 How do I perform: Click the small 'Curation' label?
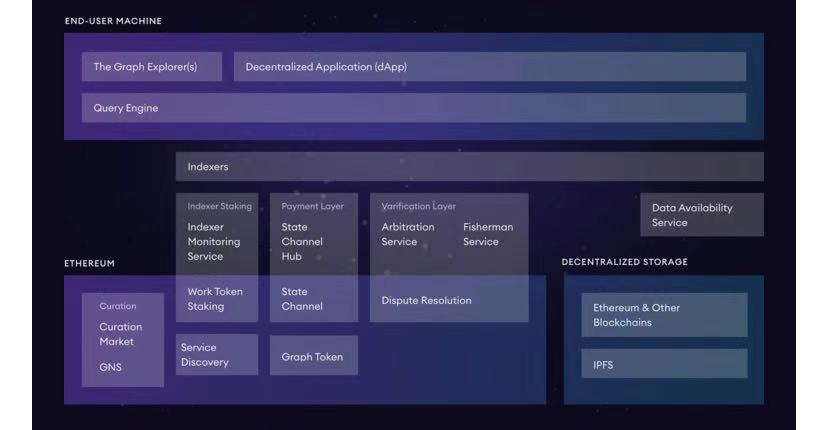[x=118, y=306]
